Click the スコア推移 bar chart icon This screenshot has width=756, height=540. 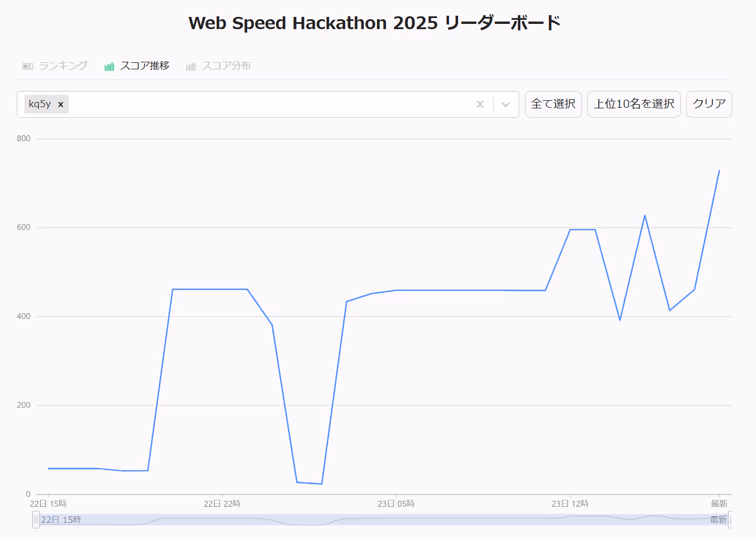coord(109,66)
